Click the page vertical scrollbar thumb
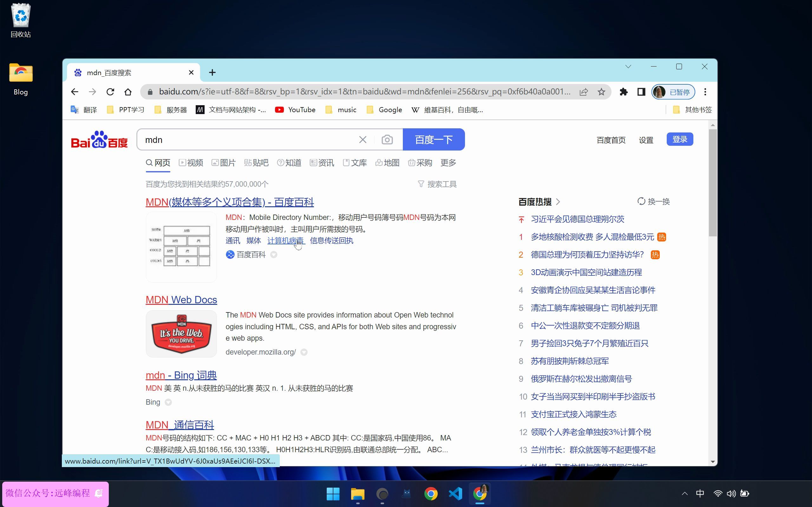The image size is (812, 507). coord(712,183)
